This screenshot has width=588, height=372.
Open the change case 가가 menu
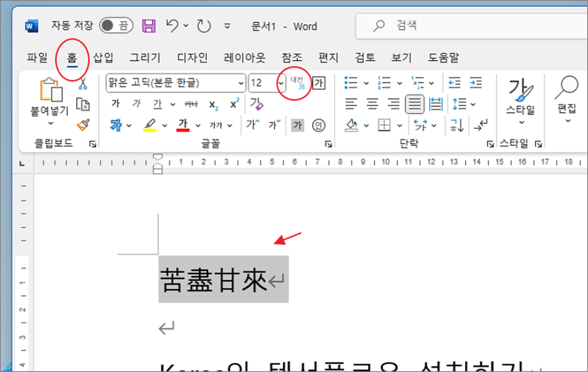[221, 126]
